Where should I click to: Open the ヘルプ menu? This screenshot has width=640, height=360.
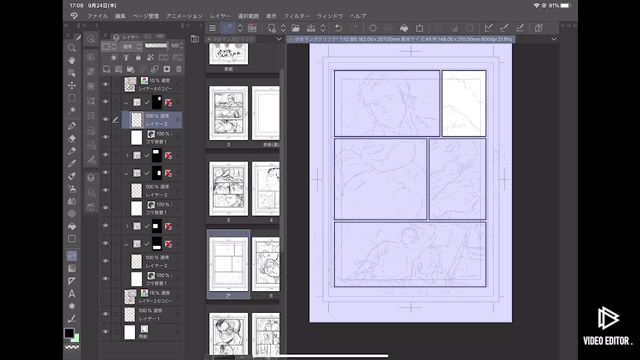358,16
